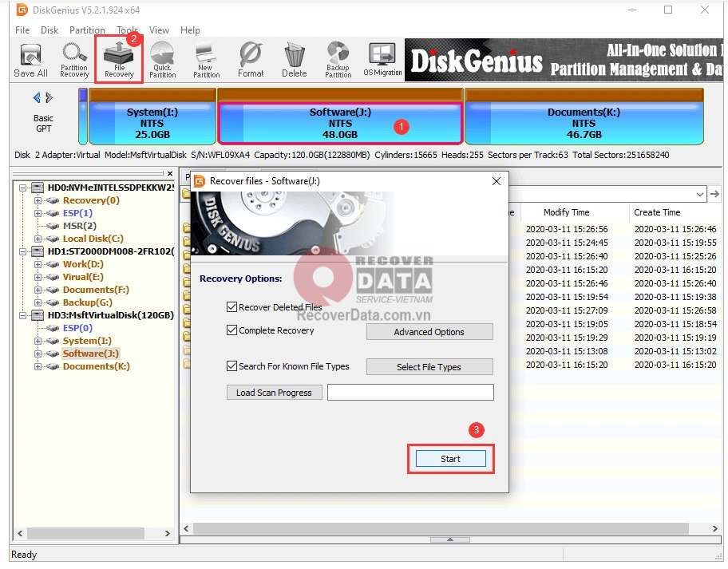728x569 pixels.
Task: Open the File menu
Action: pos(22,30)
